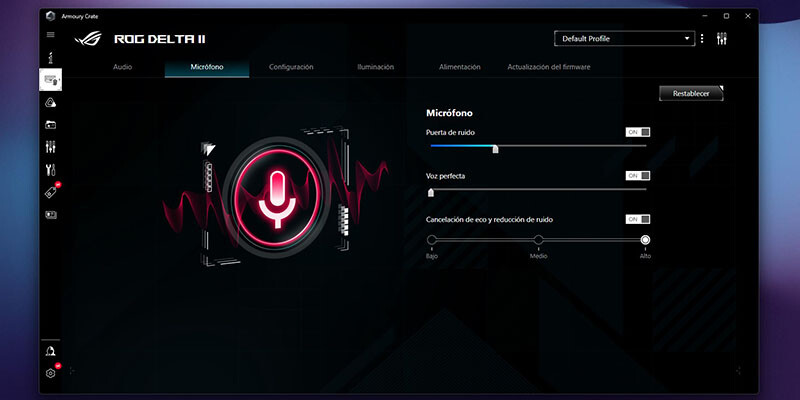
Task: Select the Alto noise reduction level
Action: [x=645, y=240]
